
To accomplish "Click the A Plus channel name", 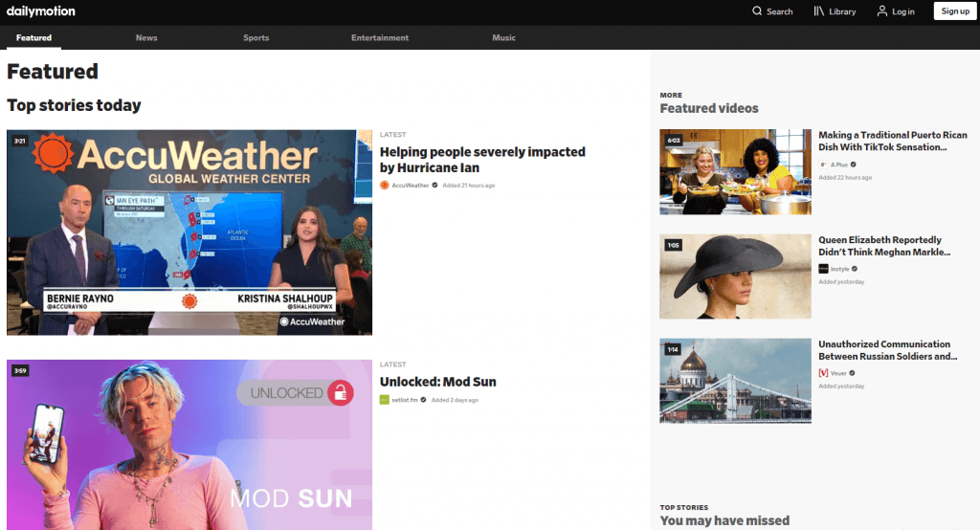I will tap(839, 165).
